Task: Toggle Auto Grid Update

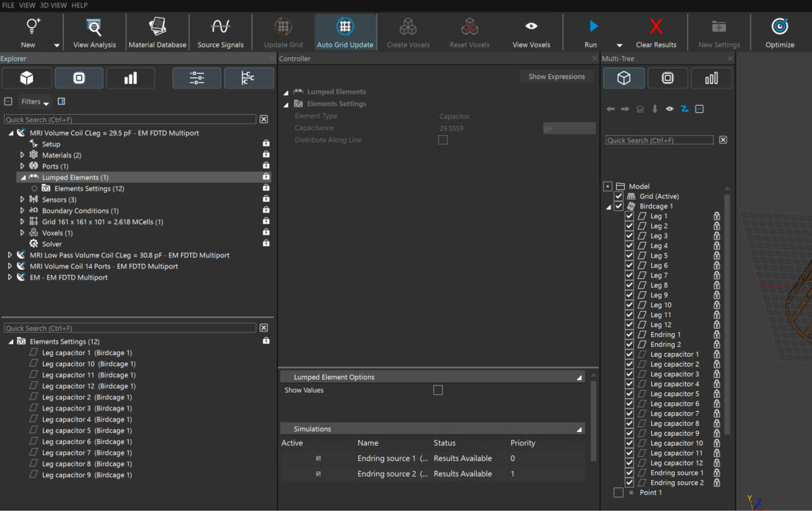Action: 345,33
